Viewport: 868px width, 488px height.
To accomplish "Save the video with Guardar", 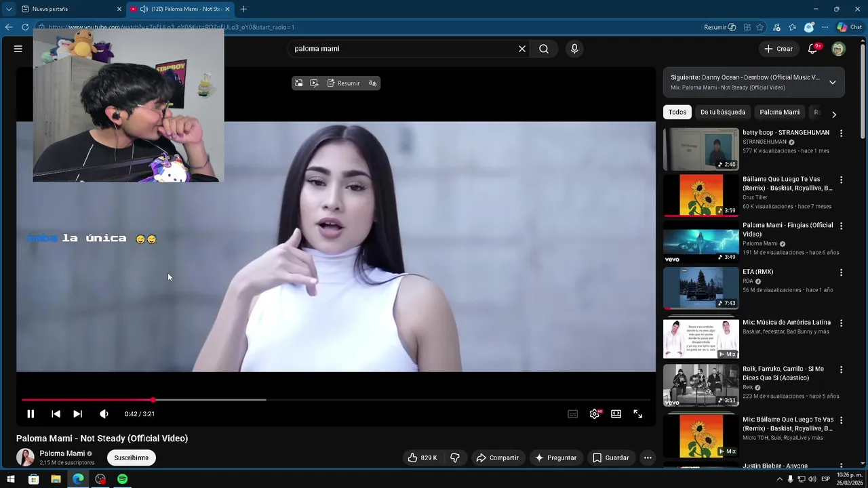I will tap(611, 458).
